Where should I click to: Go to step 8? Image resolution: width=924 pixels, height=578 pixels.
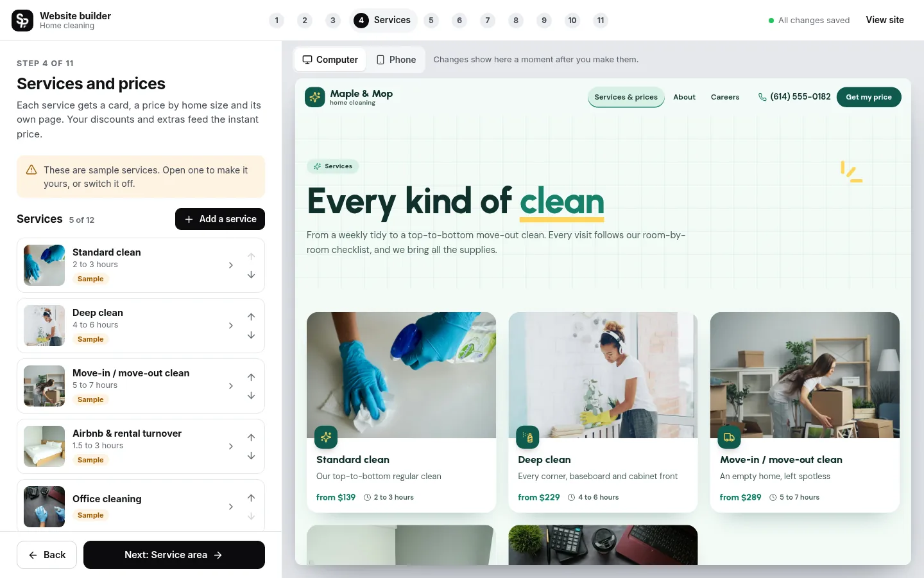click(x=516, y=21)
